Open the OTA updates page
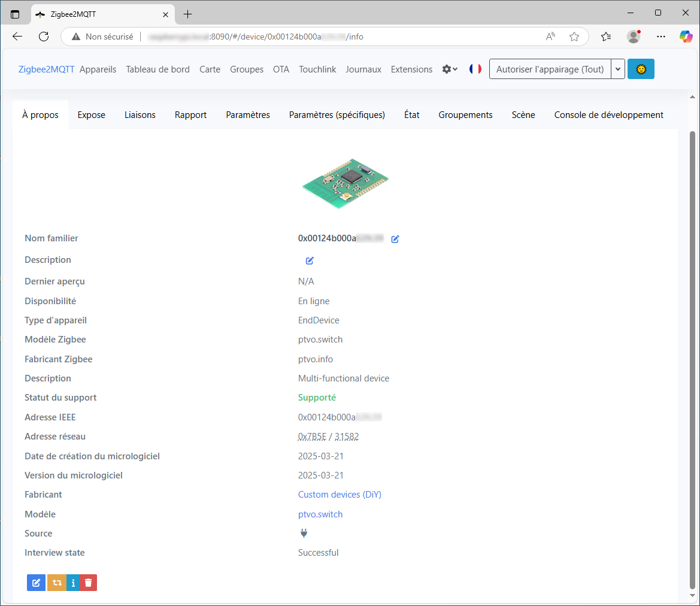Viewport: 700px width, 606px height. coord(281,69)
